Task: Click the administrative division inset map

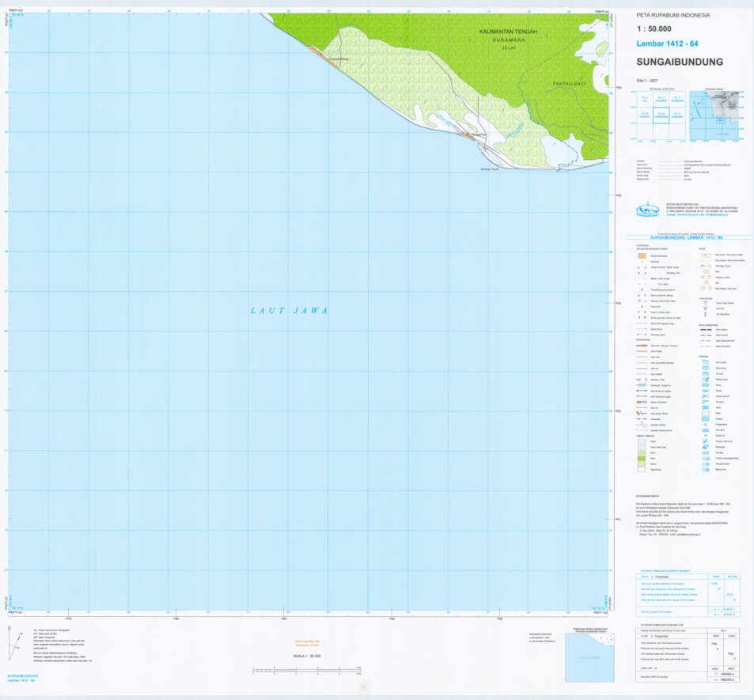Action: point(589,656)
